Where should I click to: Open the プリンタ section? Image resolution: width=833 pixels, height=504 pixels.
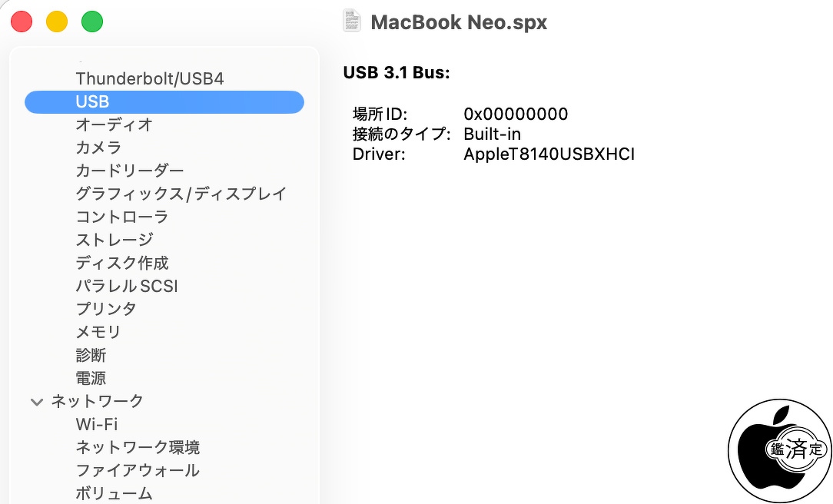point(106,309)
